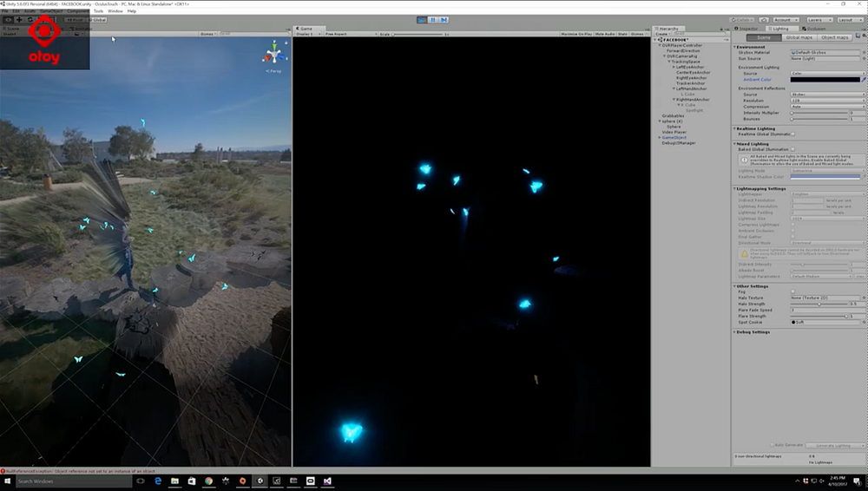This screenshot has width=868, height=491.
Task: Click the cloud services icon
Action: 764,20
